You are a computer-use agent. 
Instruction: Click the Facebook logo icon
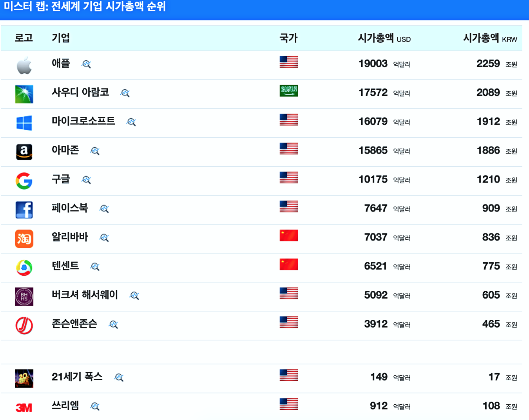coord(24,210)
